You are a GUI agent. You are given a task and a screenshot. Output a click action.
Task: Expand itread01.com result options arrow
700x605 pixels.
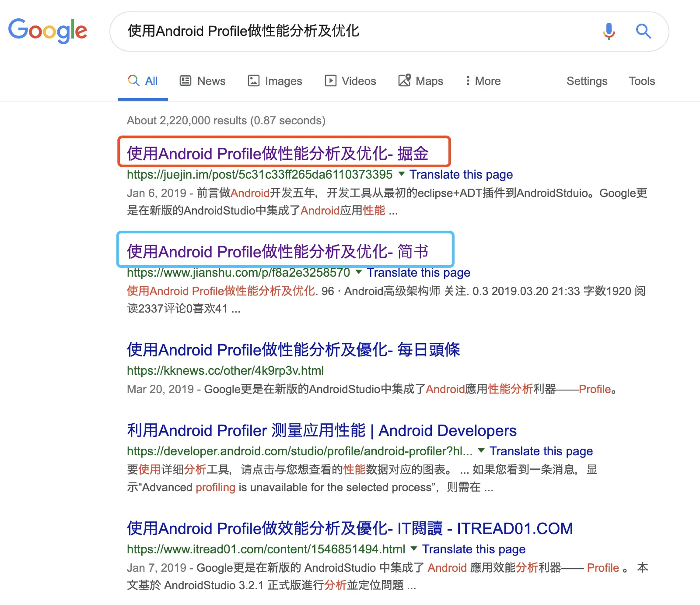(414, 549)
